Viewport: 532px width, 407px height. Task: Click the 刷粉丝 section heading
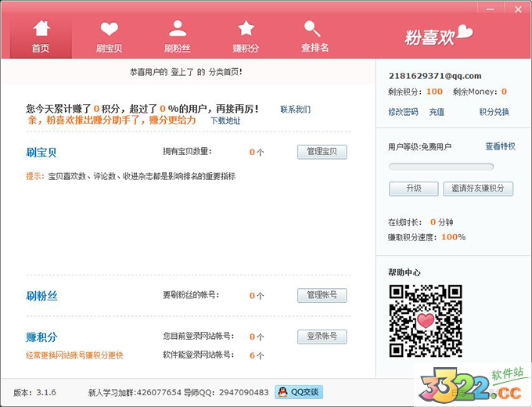click(41, 296)
